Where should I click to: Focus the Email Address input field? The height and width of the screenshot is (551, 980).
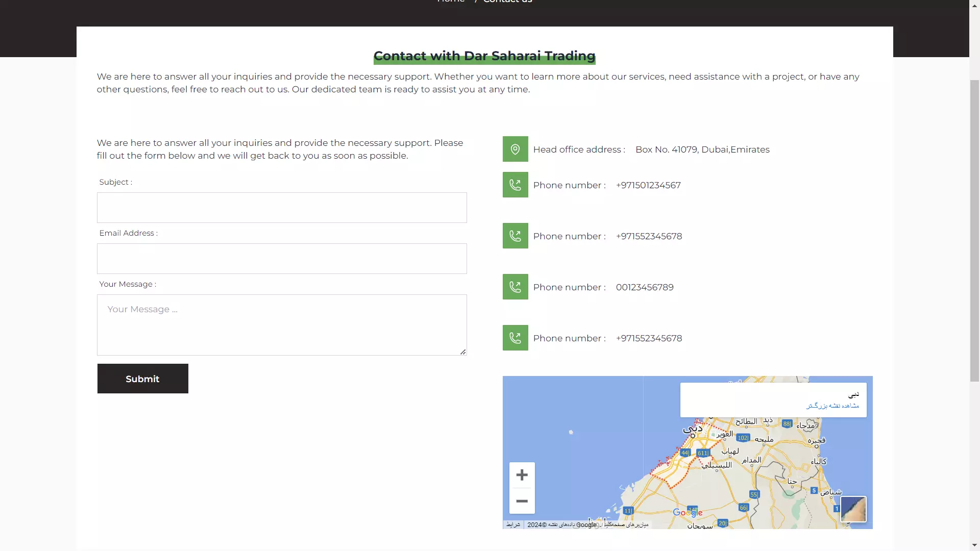[x=282, y=259]
